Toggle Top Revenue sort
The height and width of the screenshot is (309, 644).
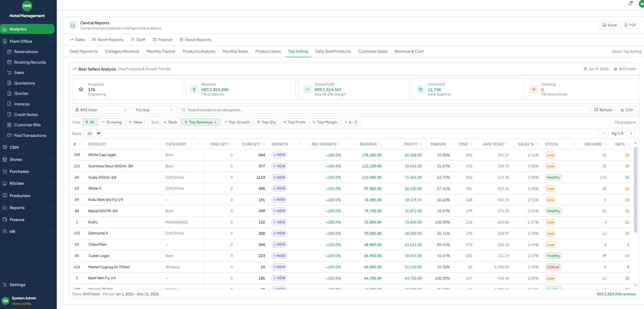[x=201, y=122]
